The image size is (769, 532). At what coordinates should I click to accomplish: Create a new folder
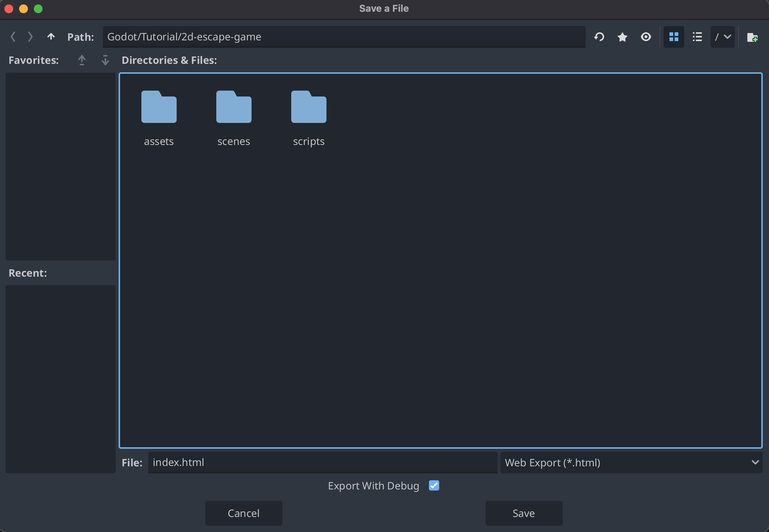point(752,37)
